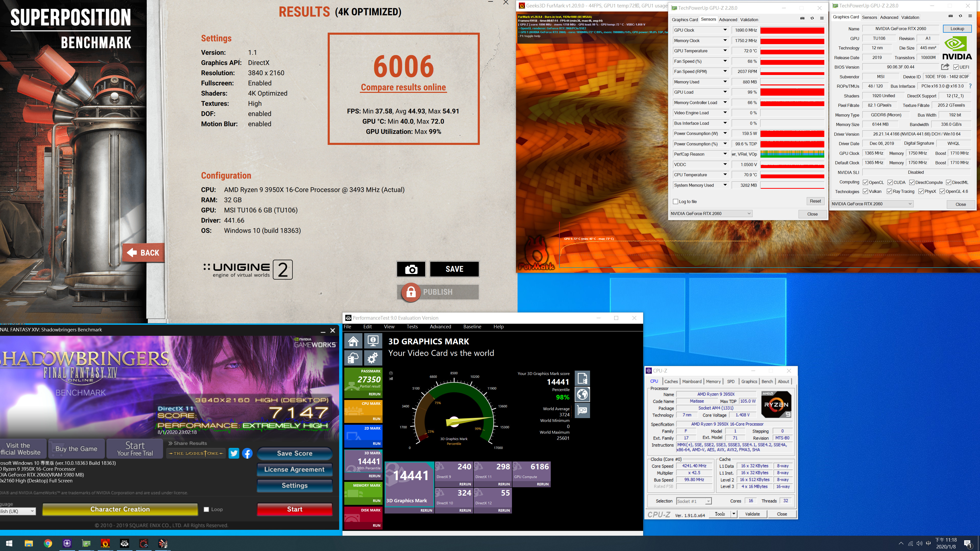Click the video card comparison icon
The height and width of the screenshot is (551, 980).
[582, 410]
